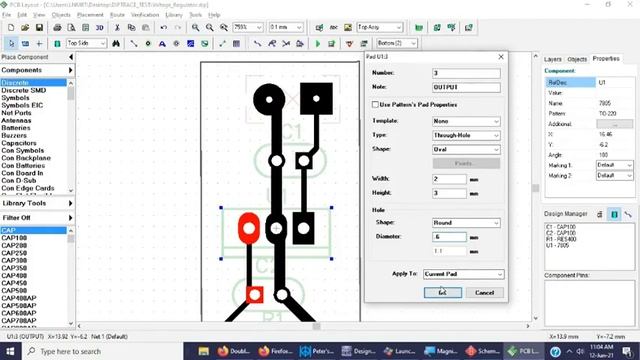Place component green chip icon
640x360 pixels.
pyautogui.click(x=57, y=43)
